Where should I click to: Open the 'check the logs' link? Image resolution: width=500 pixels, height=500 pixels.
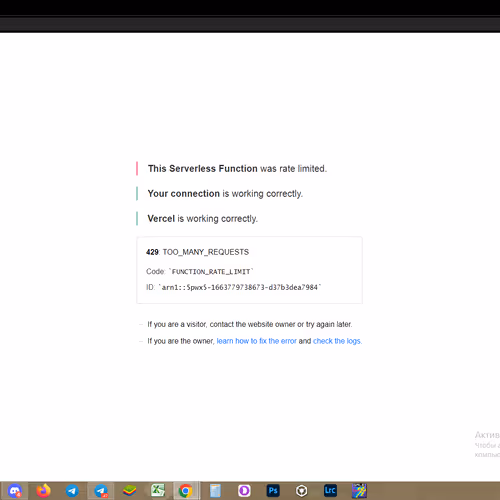tap(337, 341)
